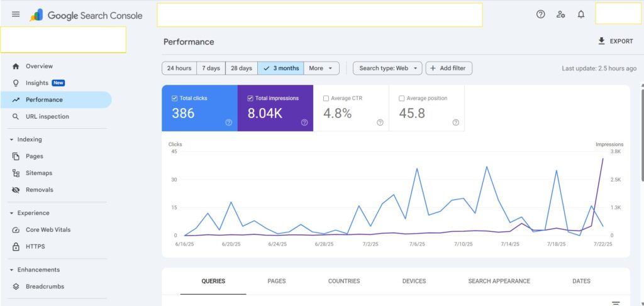The height and width of the screenshot is (306, 644).
Task: Click the Breadcrumbs layers icon
Action: 16,287
